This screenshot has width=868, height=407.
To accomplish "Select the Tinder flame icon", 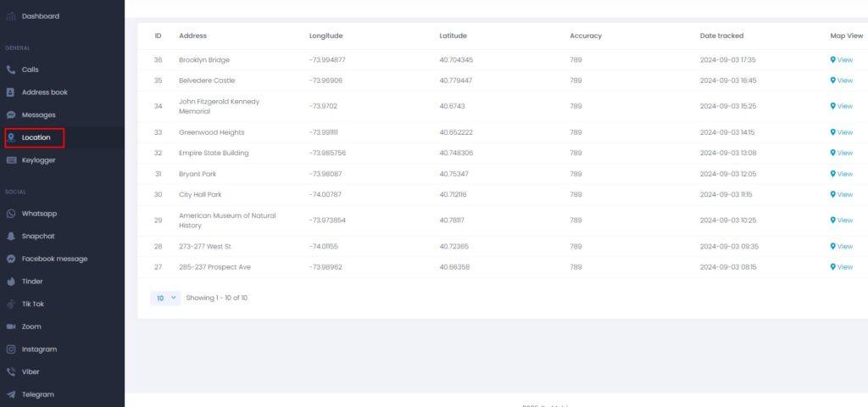I will point(11,282).
